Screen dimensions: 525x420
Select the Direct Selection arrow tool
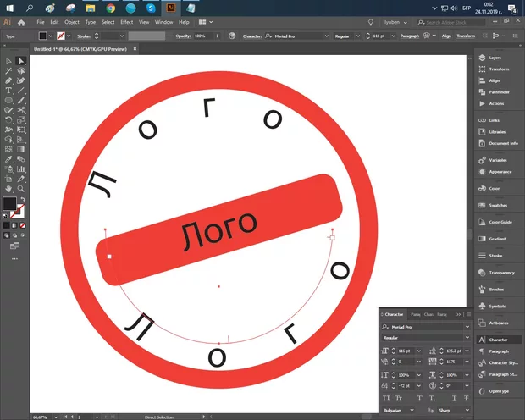[21, 61]
